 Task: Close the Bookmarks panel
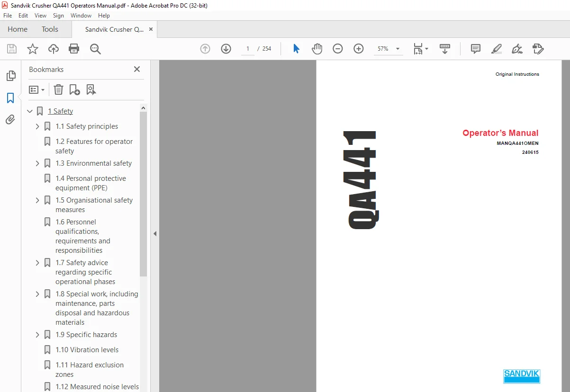coord(137,69)
